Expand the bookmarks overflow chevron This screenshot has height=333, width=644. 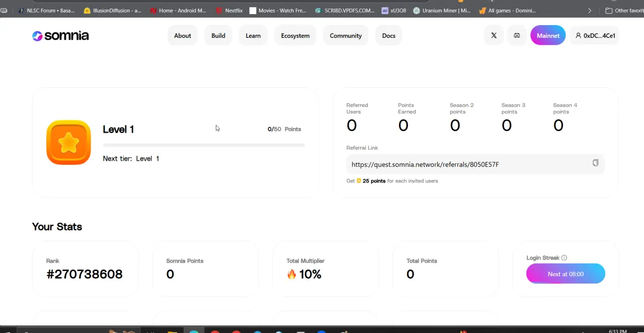pyautogui.click(x=590, y=11)
